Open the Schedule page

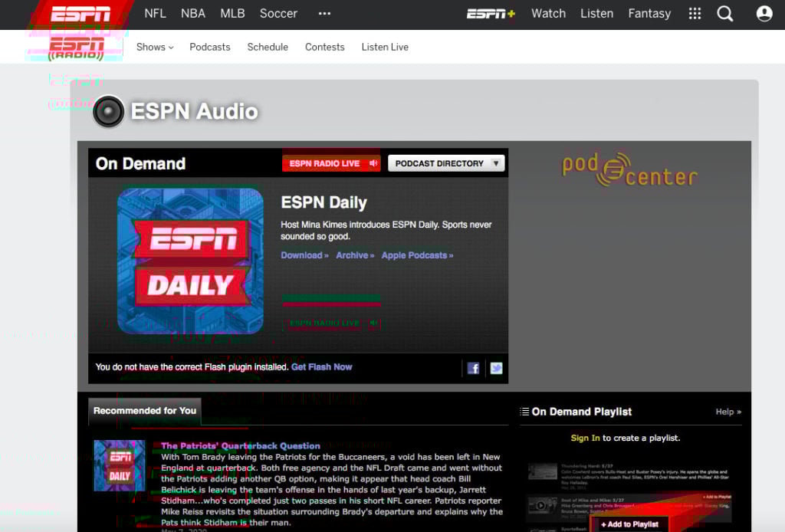tap(268, 47)
